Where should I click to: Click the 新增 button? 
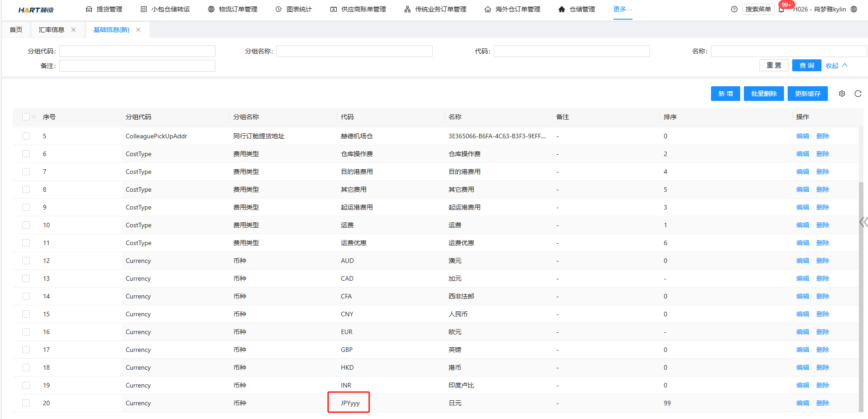click(x=725, y=94)
